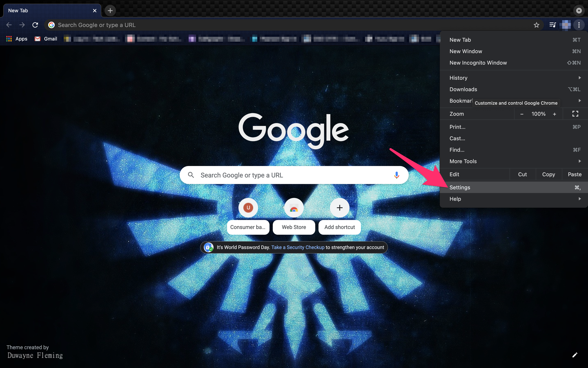The width and height of the screenshot is (588, 368).
Task: Expand the Help submenu
Action: [514, 199]
